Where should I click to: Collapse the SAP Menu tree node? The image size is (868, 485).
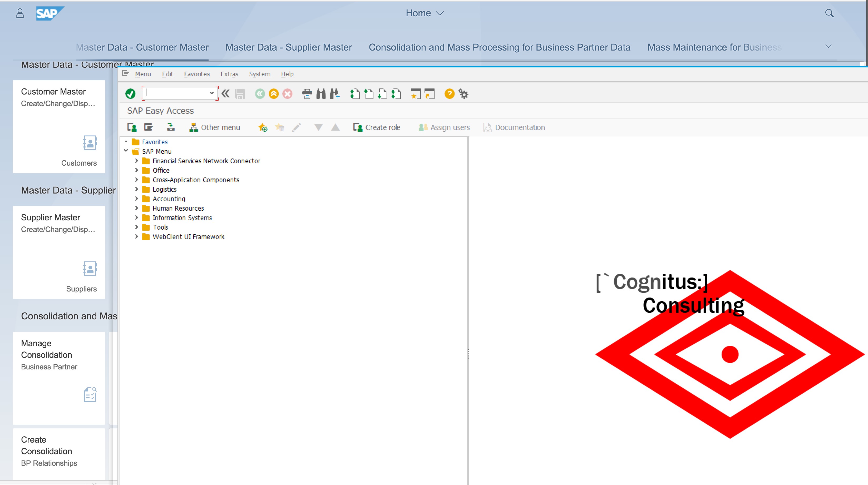pyautogui.click(x=126, y=151)
